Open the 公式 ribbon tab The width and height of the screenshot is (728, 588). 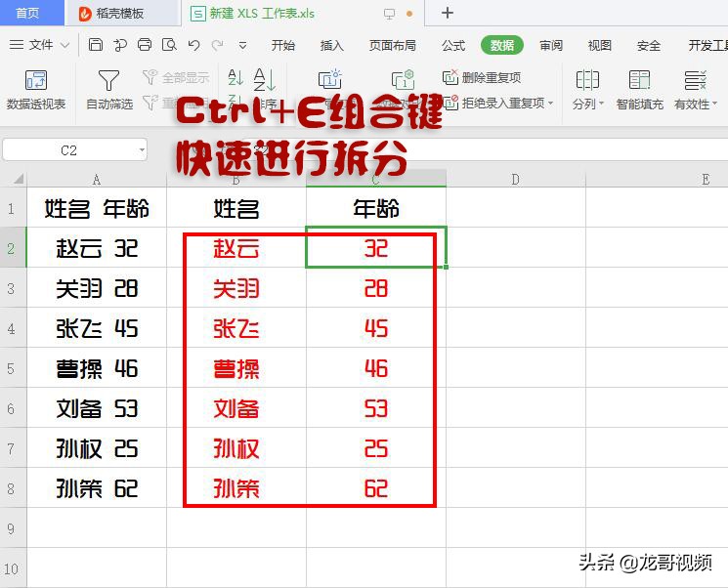pos(453,46)
